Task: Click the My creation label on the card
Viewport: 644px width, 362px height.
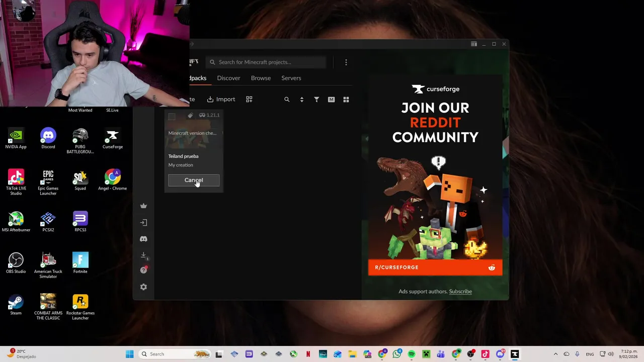Action: (x=181, y=165)
